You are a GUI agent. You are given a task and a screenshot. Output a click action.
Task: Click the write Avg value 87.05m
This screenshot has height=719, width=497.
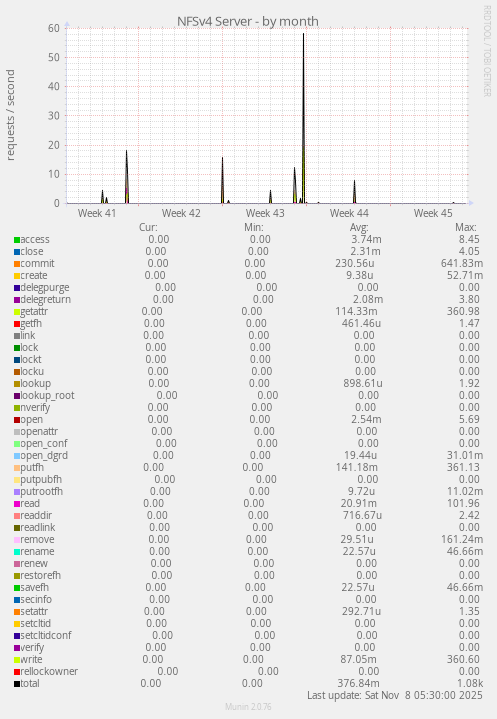[x=359, y=659]
